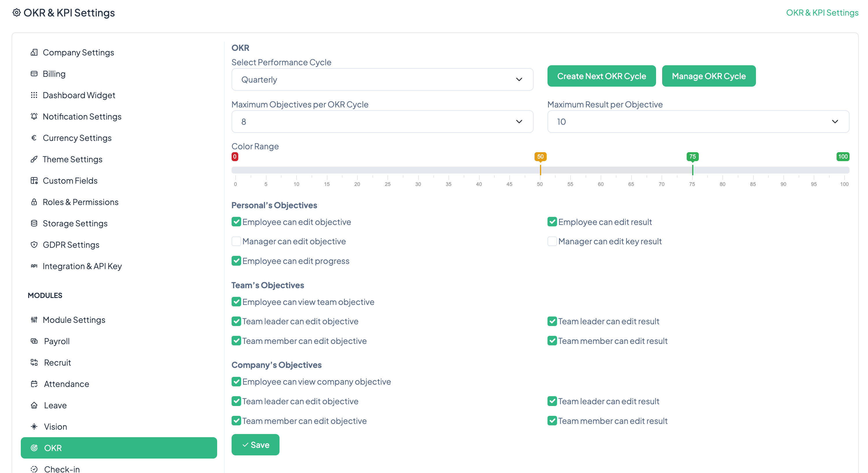Screen dimensions: 868x473
Task: Click the Currency Settings euro icon
Action: point(34,138)
